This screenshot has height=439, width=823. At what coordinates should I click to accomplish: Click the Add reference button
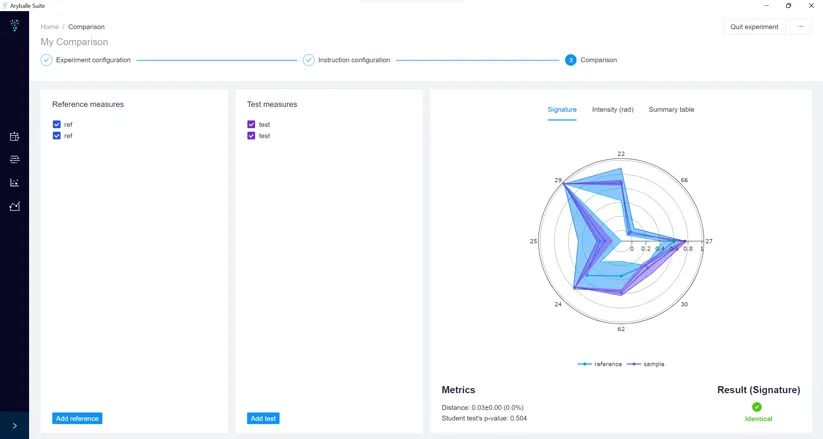[x=77, y=418]
